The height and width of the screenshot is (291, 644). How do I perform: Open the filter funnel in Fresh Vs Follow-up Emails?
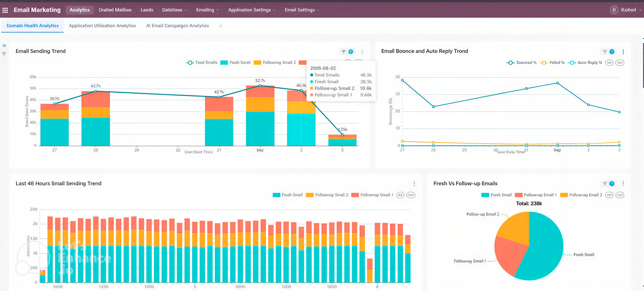(x=605, y=184)
